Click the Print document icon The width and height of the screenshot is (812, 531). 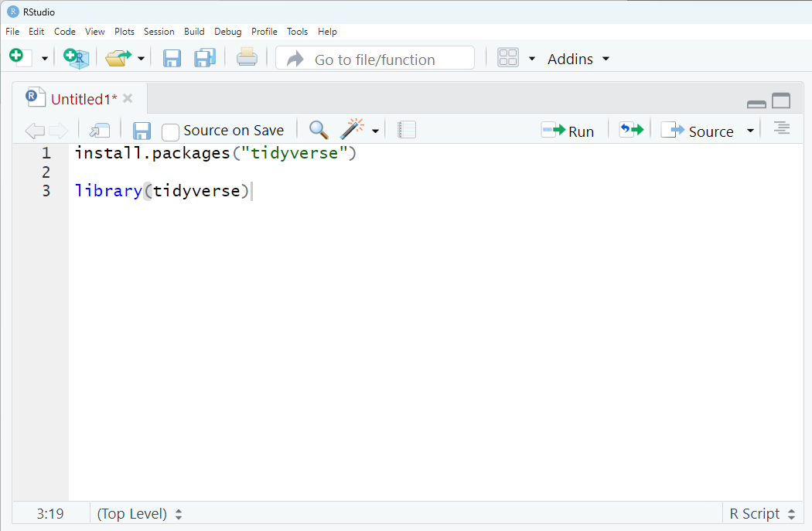point(247,58)
